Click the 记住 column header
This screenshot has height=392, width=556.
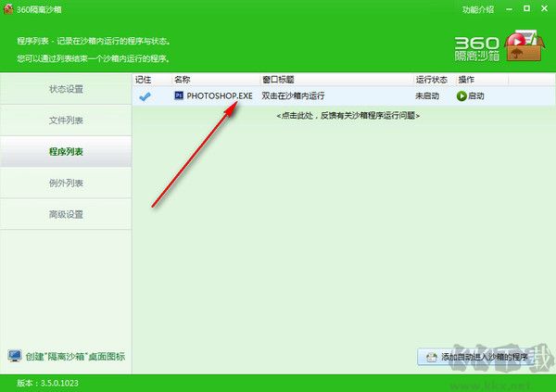click(x=153, y=80)
